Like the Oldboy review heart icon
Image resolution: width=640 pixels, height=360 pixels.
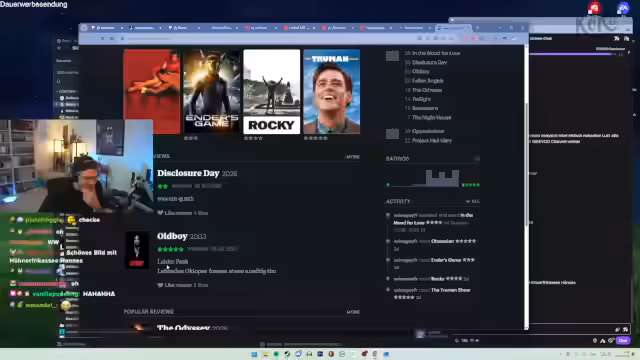coord(160,285)
